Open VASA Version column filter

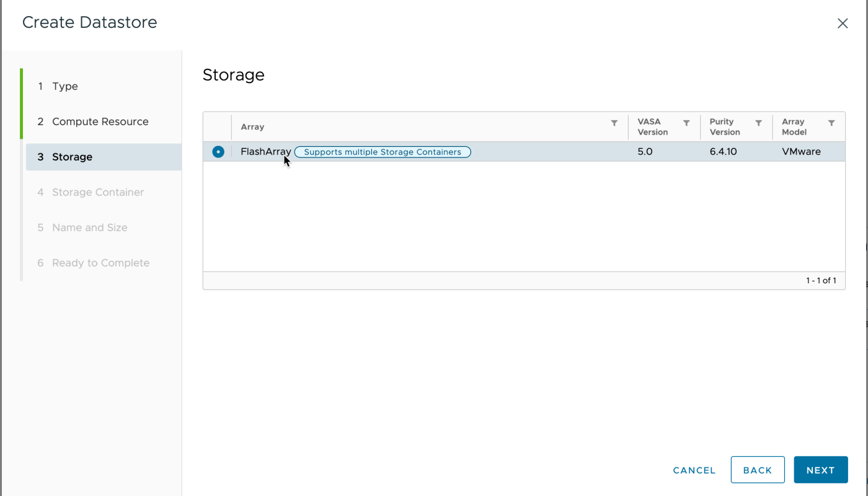tap(686, 123)
